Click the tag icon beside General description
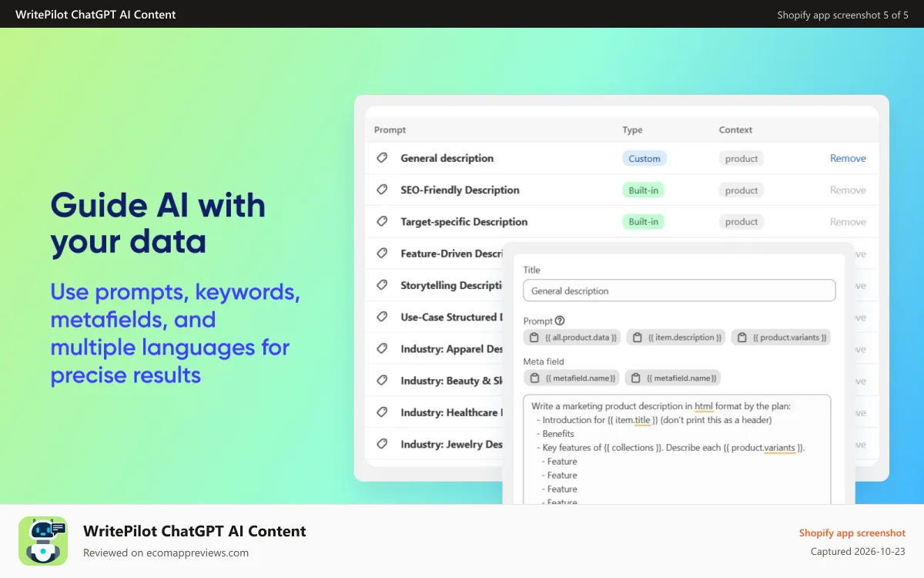The image size is (924, 578). click(382, 158)
